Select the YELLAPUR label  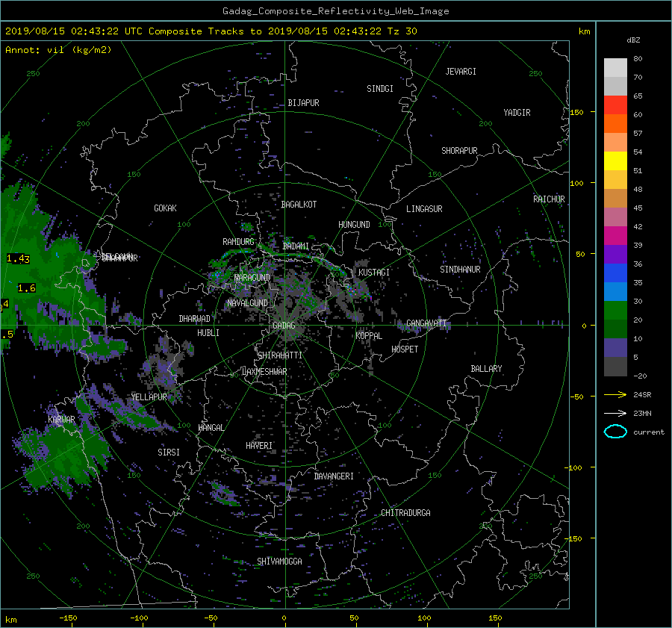click(149, 397)
